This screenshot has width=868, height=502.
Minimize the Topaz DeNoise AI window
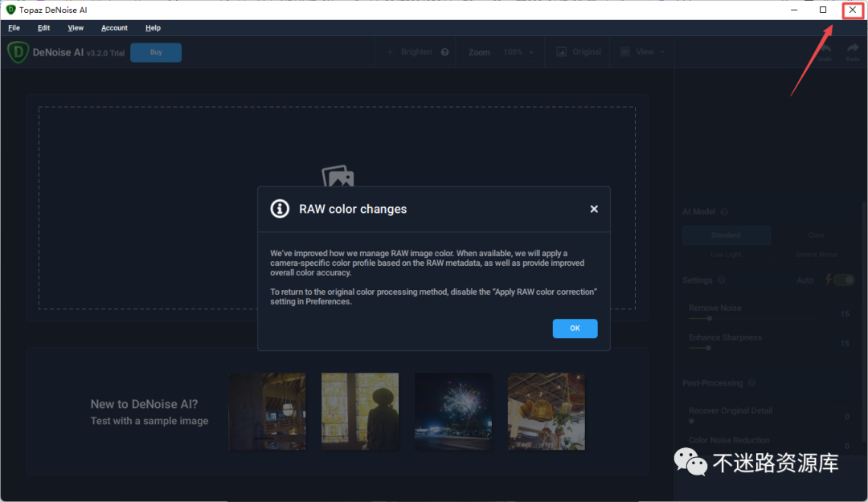[794, 10]
